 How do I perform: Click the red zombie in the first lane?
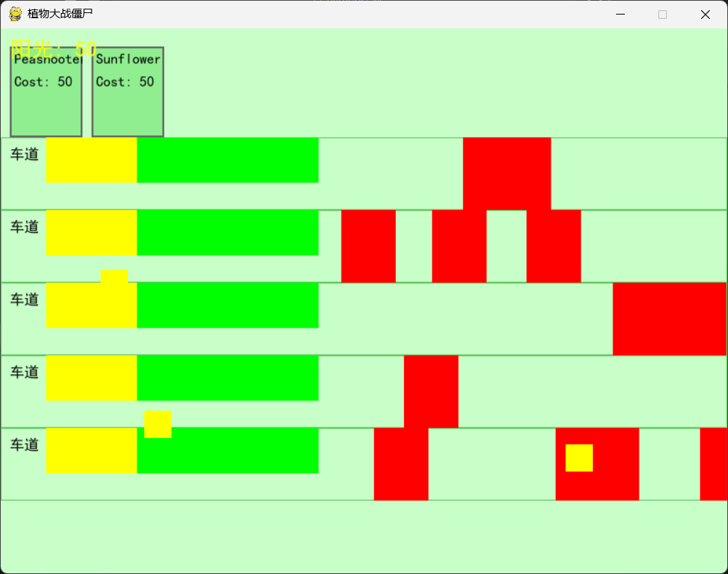click(x=507, y=174)
